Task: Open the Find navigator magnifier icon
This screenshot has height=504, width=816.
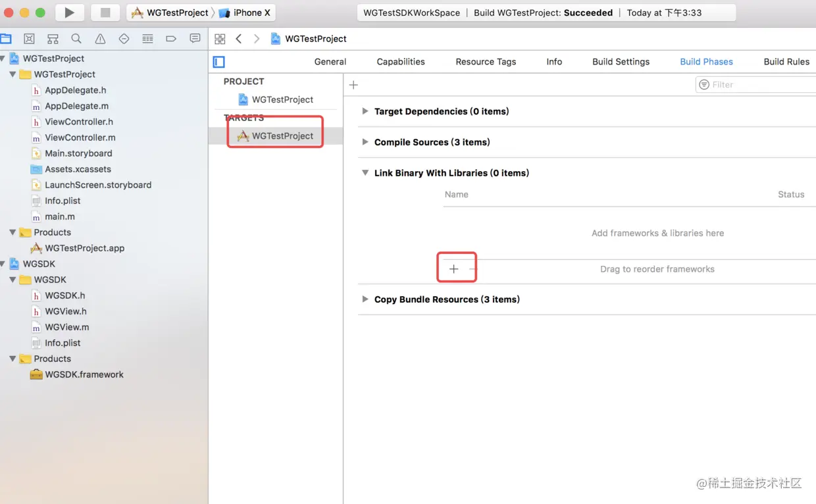Action: point(76,39)
